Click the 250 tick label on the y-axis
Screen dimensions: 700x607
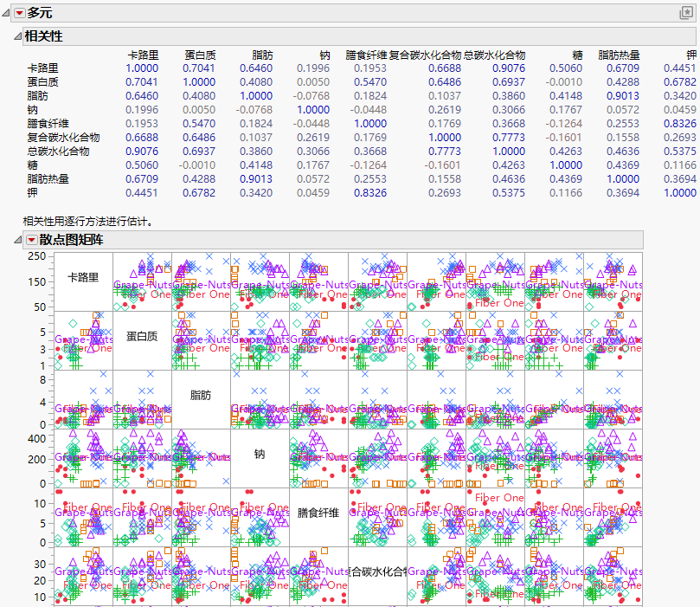tap(37, 257)
